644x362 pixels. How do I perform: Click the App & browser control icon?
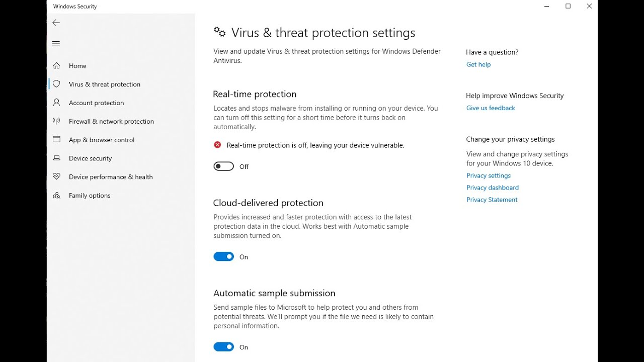tap(56, 140)
